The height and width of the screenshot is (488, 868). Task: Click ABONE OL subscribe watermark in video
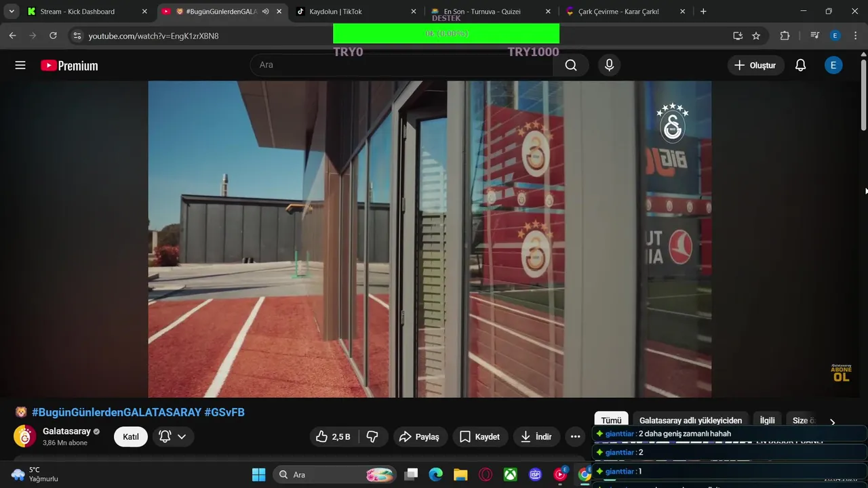[841, 373]
